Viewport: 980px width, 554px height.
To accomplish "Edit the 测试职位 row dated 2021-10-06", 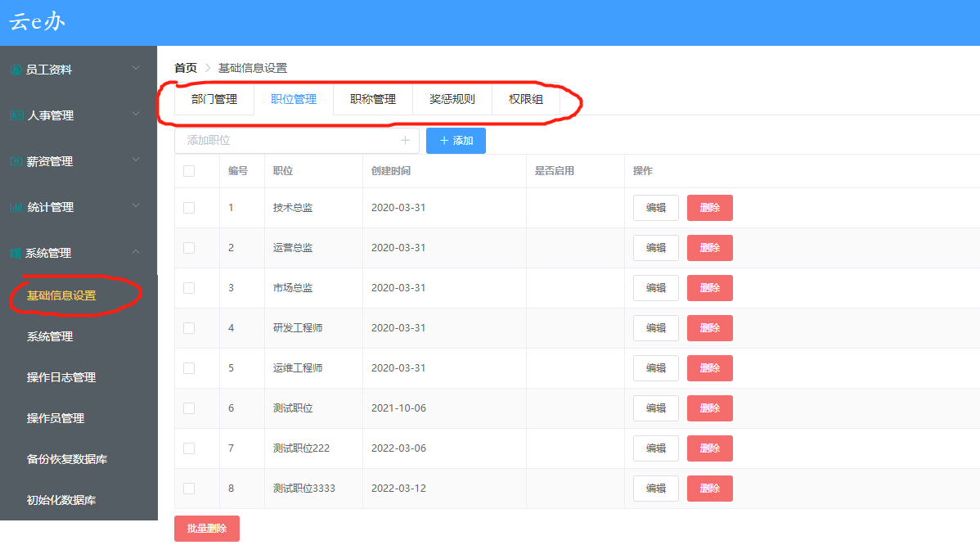I will coord(655,408).
